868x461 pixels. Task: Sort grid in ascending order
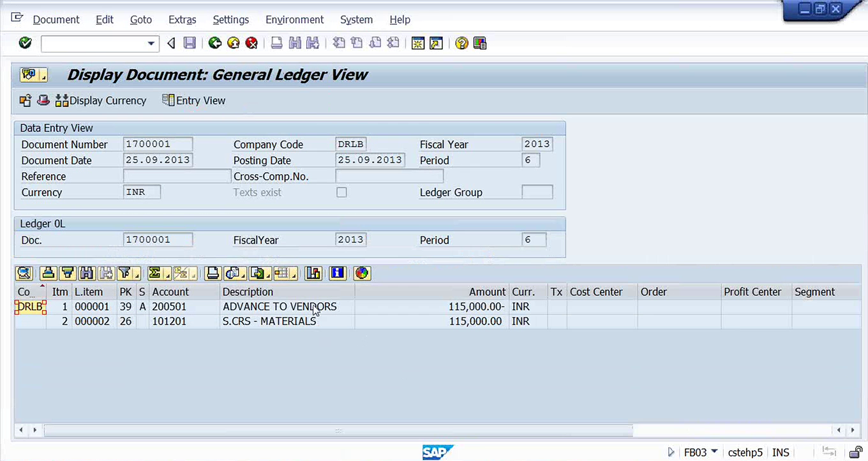pyautogui.click(x=49, y=274)
